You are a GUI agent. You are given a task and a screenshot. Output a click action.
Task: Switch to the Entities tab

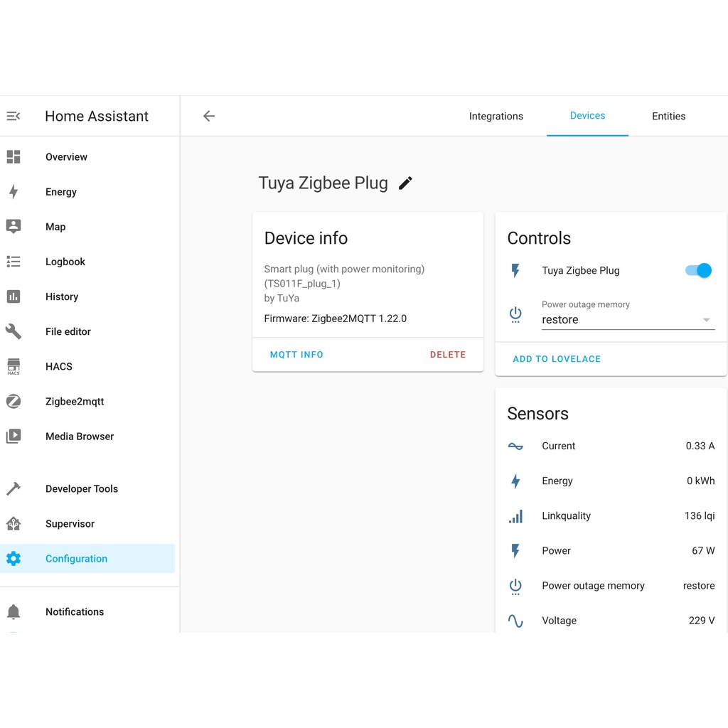click(x=668, y=117)
